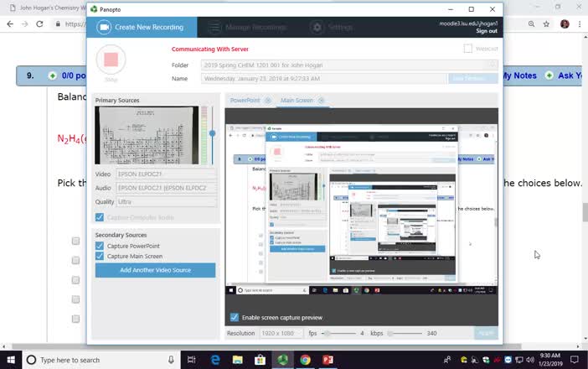This screenshot has height=369, width=588.
Task: Close the Main Screen preview tab
Action: pos(321,101)
